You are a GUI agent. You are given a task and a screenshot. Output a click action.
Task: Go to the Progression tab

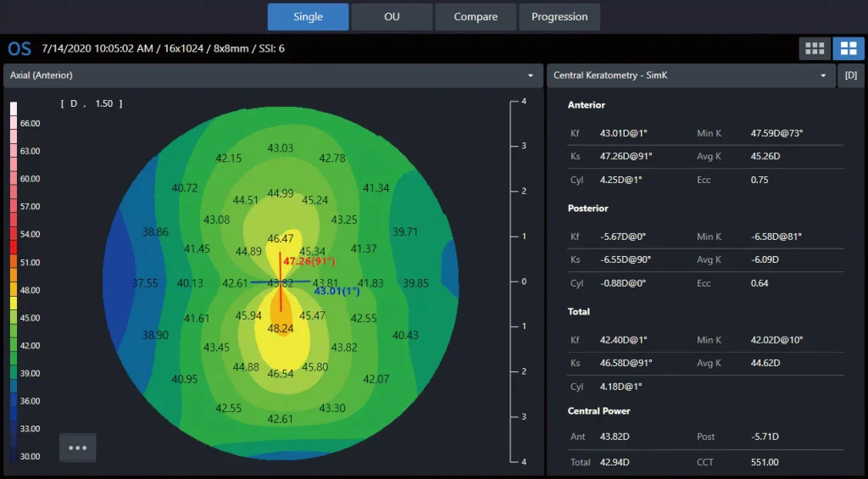(x=559, y=17)
